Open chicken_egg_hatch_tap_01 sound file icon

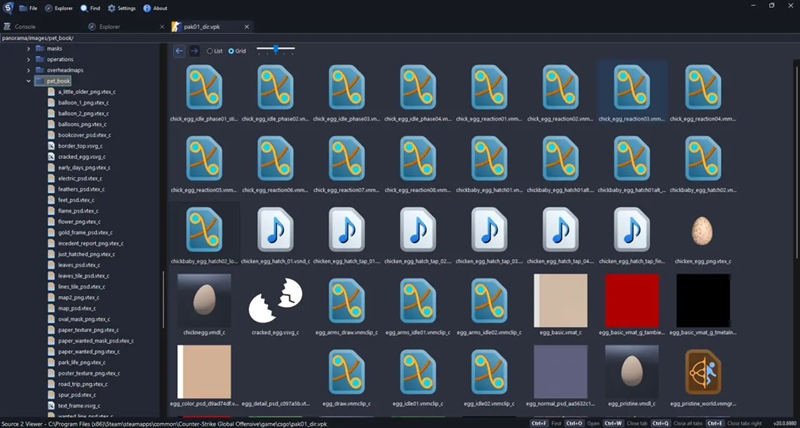tap(346, 230)
